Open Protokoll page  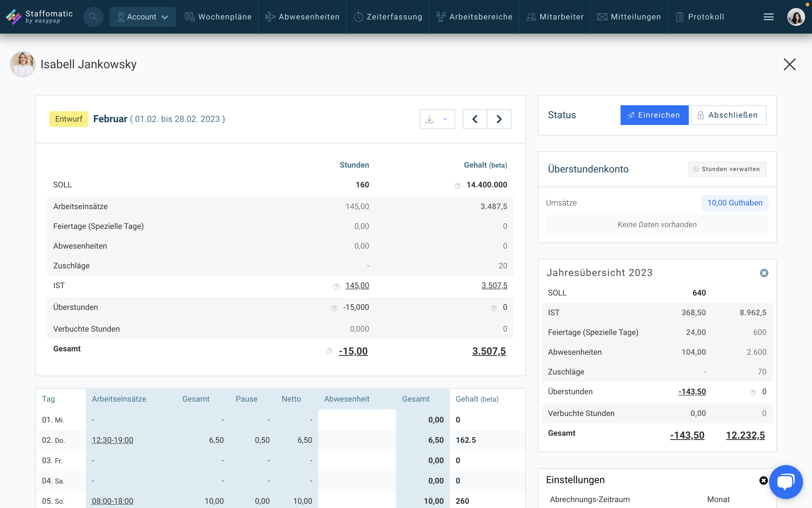tap(700, 17)
